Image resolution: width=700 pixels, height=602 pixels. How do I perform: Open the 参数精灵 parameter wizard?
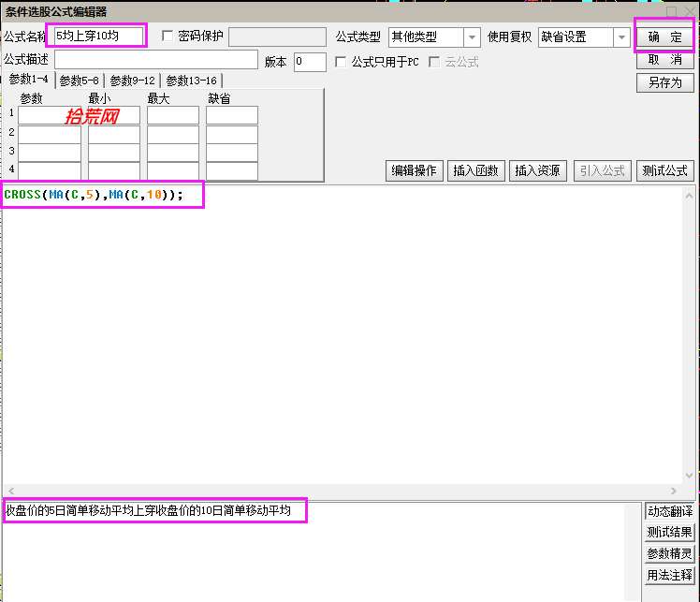pos(670,553)
